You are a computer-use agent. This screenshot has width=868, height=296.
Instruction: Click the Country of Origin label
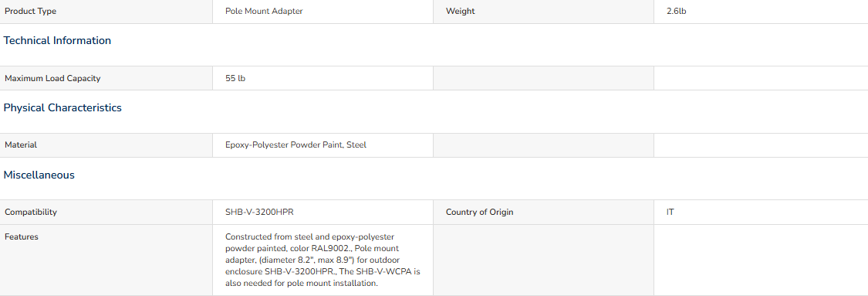tap(479, 213)
